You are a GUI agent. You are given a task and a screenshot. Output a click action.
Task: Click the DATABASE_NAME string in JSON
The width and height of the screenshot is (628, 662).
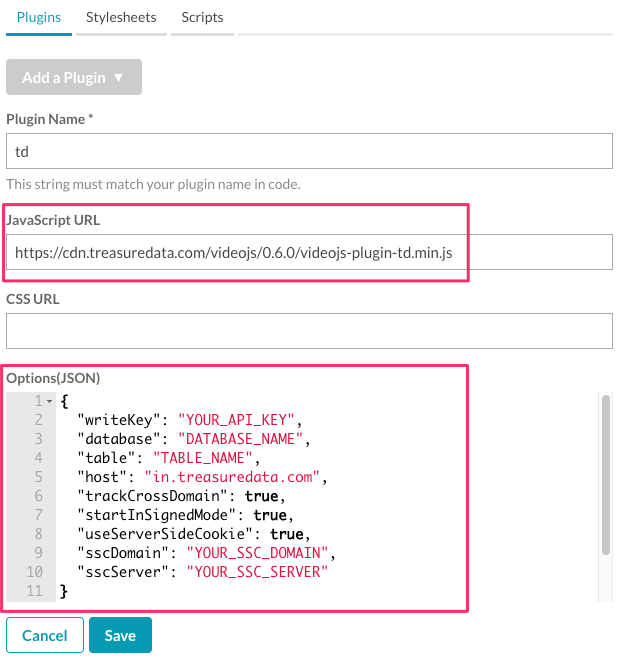pos(240,439)
